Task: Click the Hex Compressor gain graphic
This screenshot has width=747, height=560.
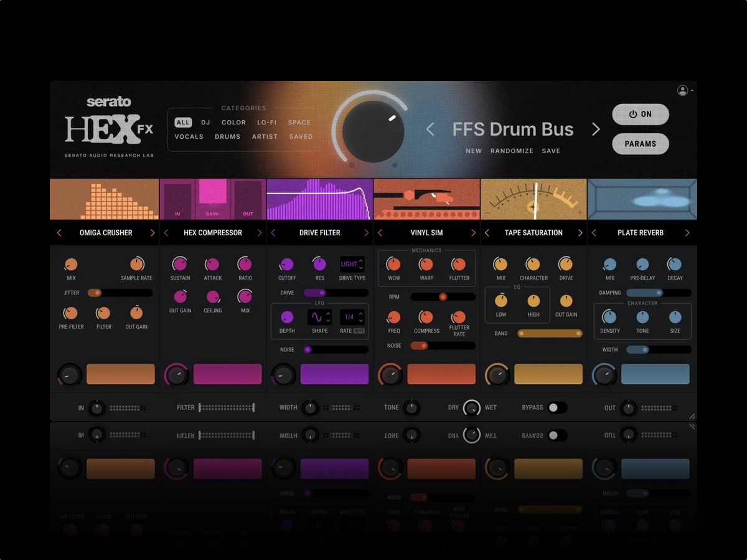Action: point(212,198)
